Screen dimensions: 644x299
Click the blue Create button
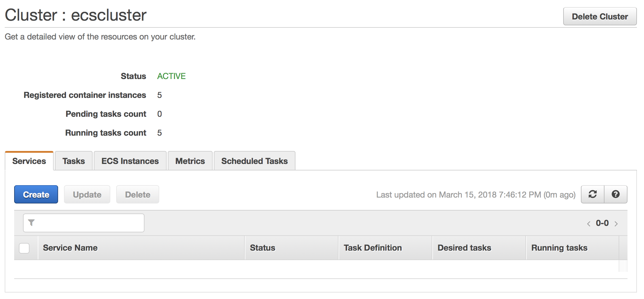pos(36,194)
